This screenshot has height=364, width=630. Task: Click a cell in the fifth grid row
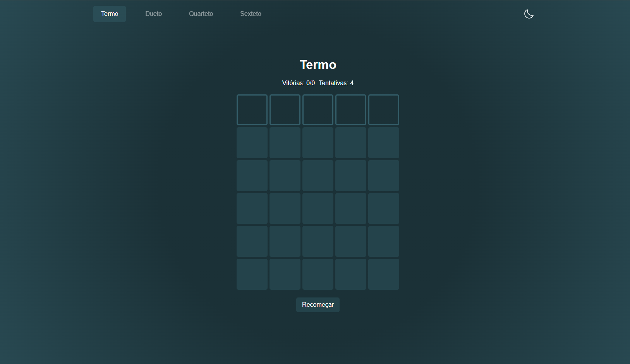(x=318, y=241)
